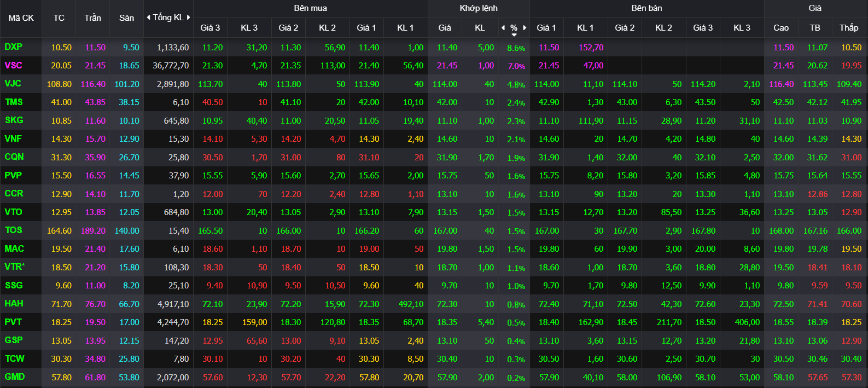The width and height of the screenshot is (868, 388).
Task: Click total volume 36,772,70 in VSC row
Action: [x=171, y=66]
